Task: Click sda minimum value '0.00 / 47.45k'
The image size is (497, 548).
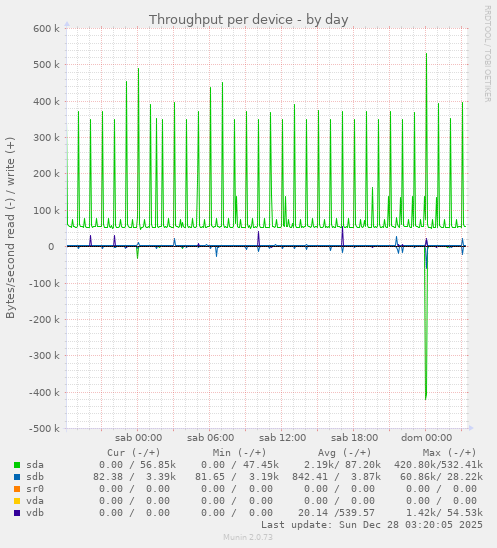Action: (240, 465)
